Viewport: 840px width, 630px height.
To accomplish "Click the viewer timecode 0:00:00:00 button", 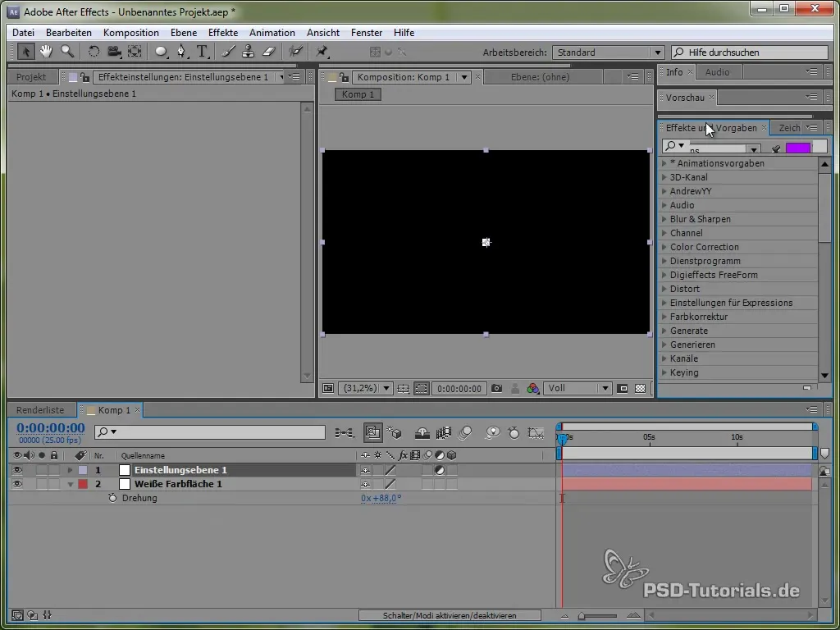I will (459, 388).
